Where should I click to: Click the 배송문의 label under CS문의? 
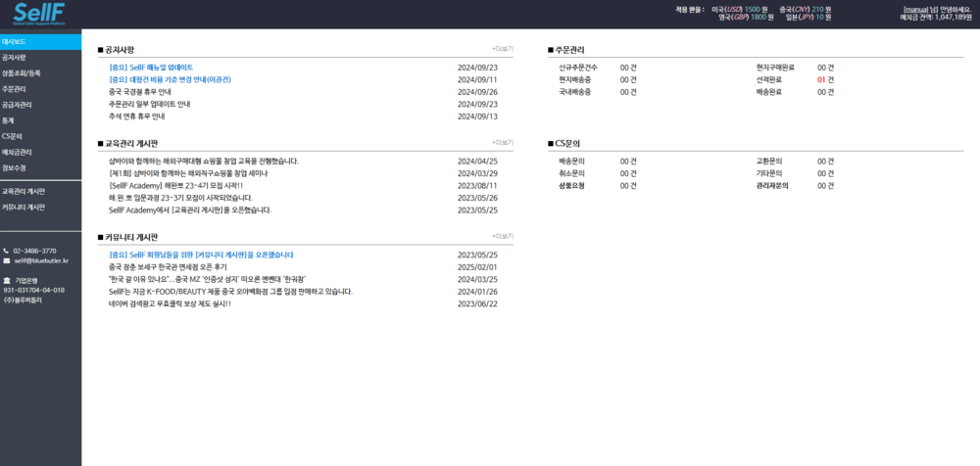click(x=572, y=162)
